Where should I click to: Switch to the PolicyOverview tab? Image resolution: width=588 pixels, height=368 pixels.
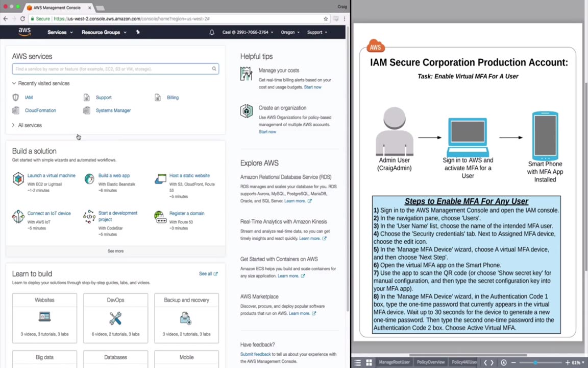(x=430, y=362)
